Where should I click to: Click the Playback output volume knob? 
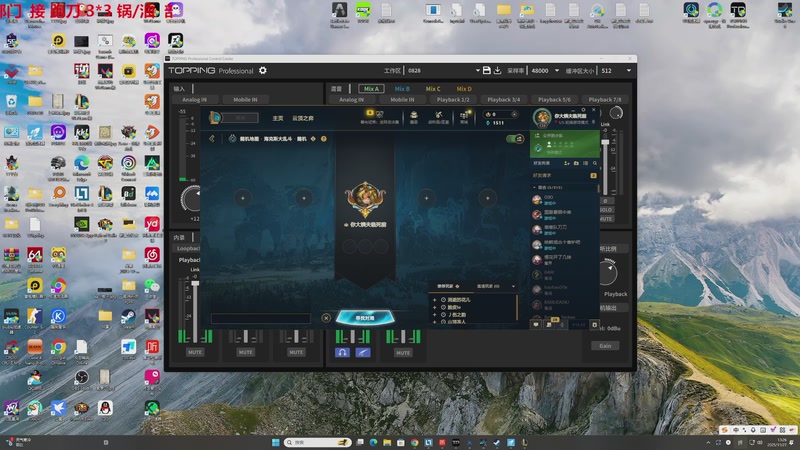pos(608,273)
